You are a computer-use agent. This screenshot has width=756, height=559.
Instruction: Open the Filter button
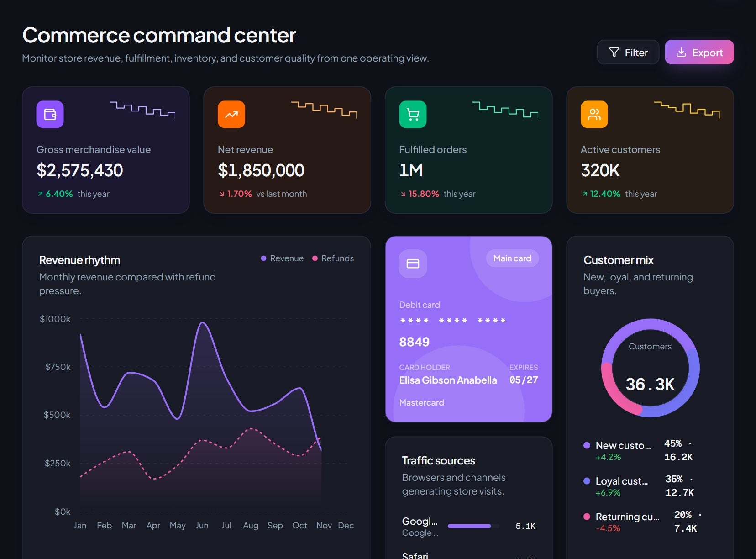click(628, 53)
